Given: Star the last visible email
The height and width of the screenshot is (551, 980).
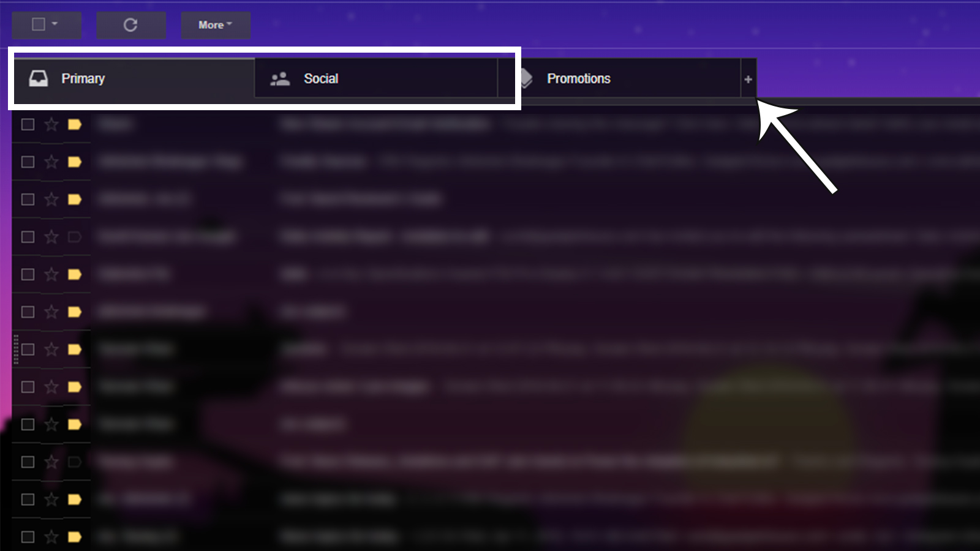Looking at the screenshot, I should coord(51,537).
